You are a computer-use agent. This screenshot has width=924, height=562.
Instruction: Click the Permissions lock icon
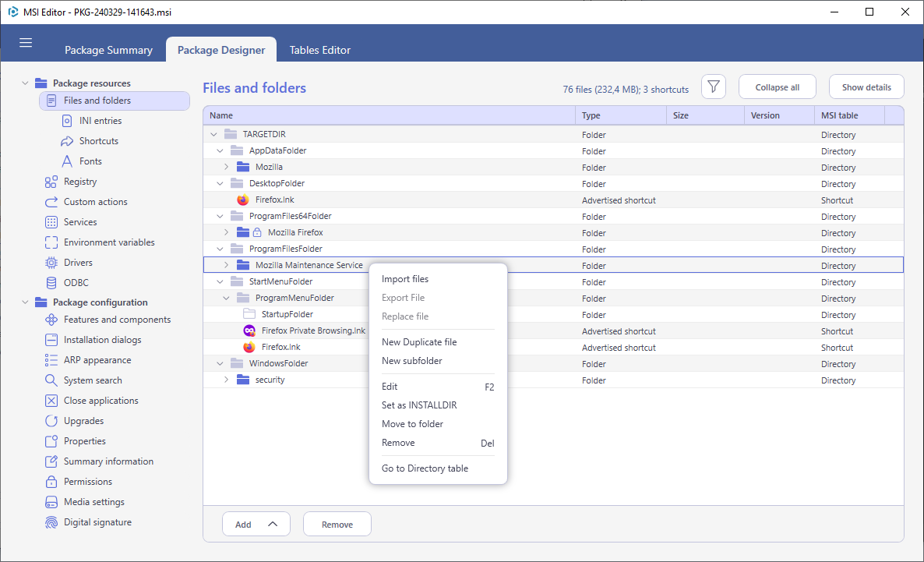click(51, 482)
